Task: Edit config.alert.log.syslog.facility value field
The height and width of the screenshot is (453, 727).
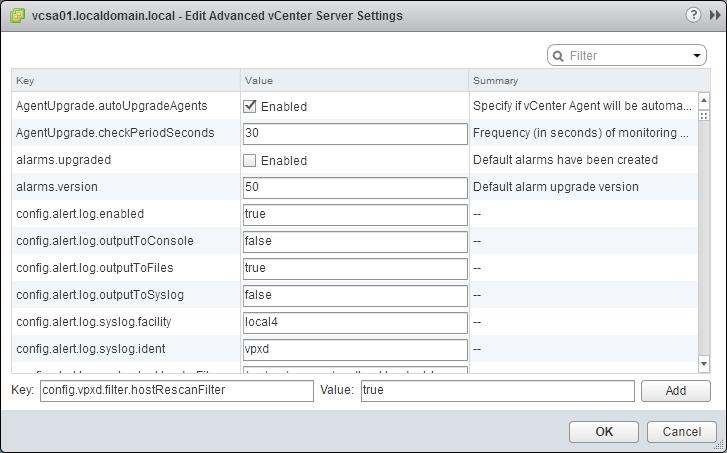Action: (x=355, y=322)
